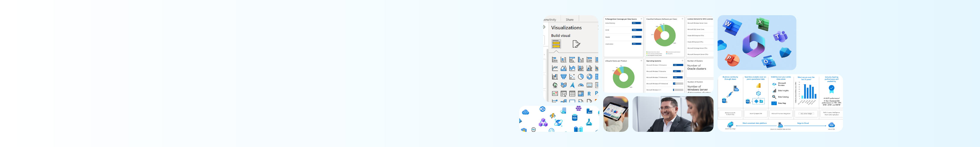Click the Microsoft Purview integration box
The image size is (980, 147).
click(781, 114)
